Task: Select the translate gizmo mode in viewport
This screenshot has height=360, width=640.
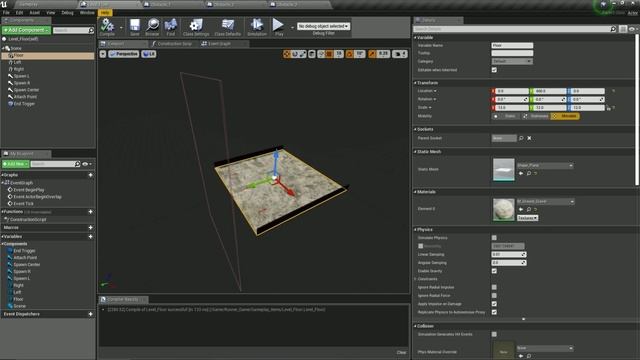Action: 287,54
